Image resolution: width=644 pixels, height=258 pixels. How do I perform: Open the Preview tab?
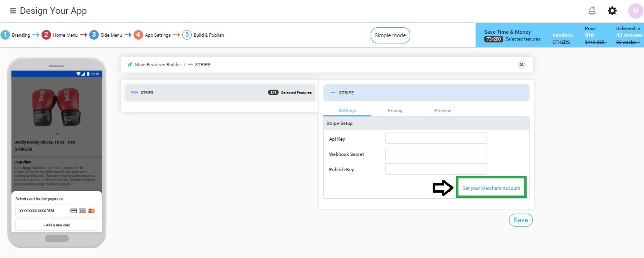pyautogui.click(x=443, y=110)
